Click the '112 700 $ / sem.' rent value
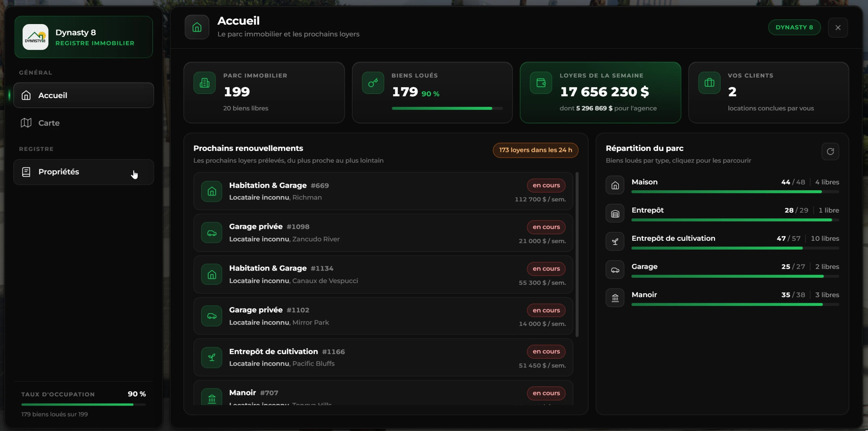The image size is (868, 431). (540, 199)
